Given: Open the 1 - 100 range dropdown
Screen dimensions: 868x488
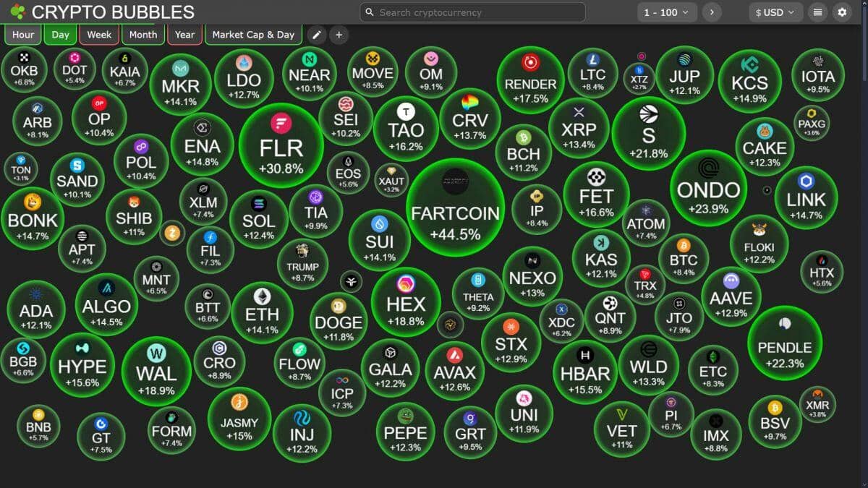Looking at the screenshot, I should 668,12.
